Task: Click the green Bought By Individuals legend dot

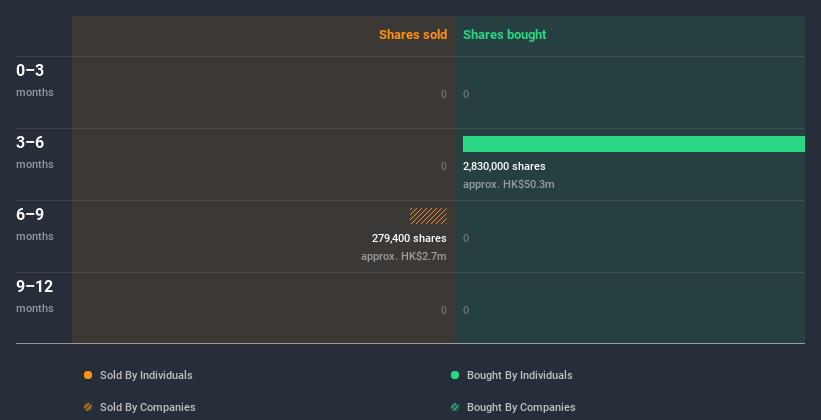Action: click(x=455, y=375)
